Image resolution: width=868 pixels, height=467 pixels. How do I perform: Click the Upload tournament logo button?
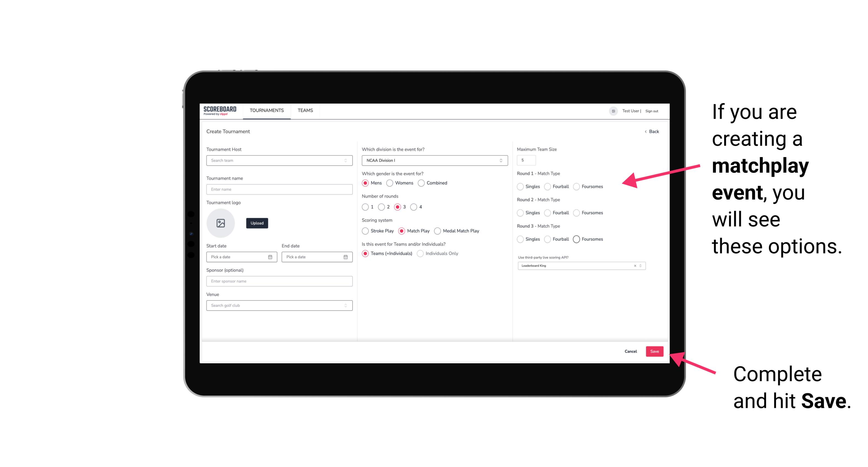point(257,223)
